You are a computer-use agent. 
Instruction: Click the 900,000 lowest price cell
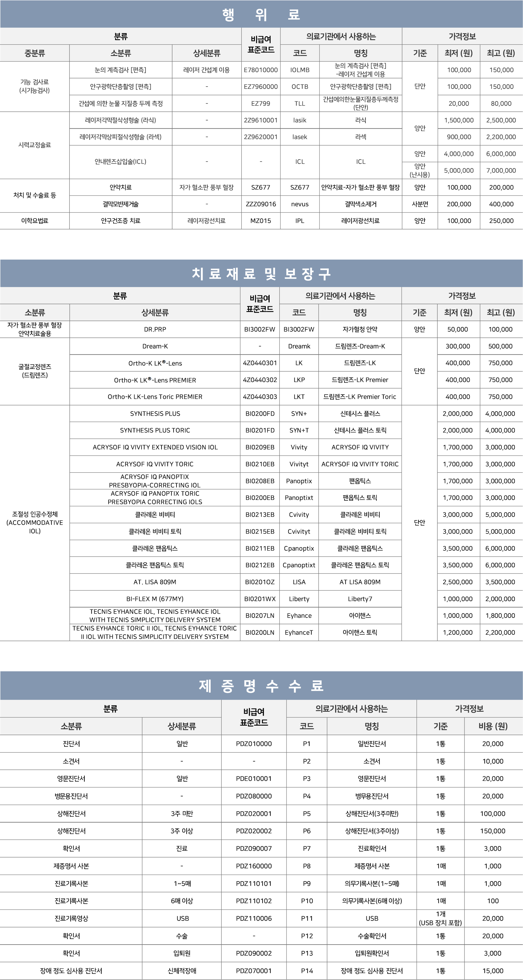459,137
